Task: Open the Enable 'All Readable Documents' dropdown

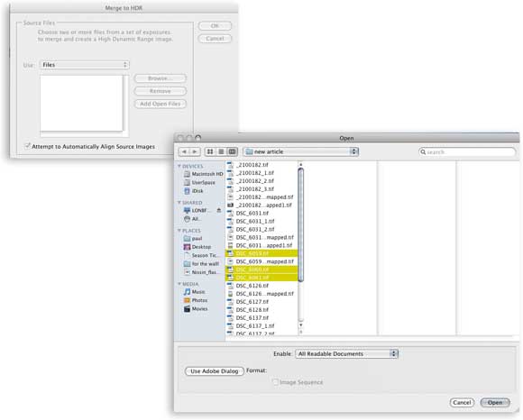Action: [346, 353]
